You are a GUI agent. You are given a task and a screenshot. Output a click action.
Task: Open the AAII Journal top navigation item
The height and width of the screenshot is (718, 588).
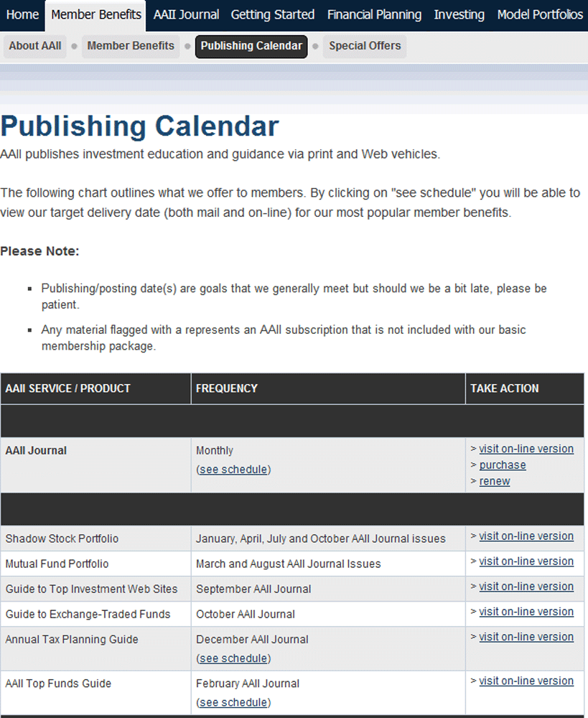186,14
